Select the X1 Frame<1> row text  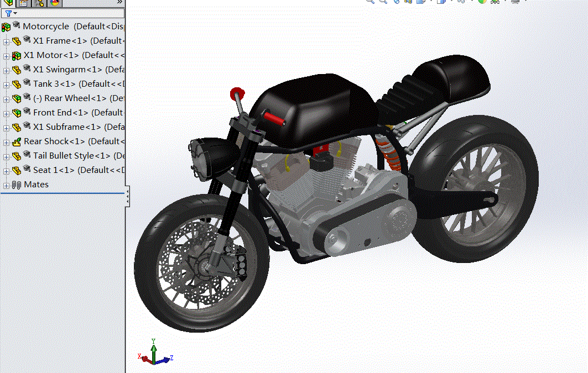click(x=79, y=41)
